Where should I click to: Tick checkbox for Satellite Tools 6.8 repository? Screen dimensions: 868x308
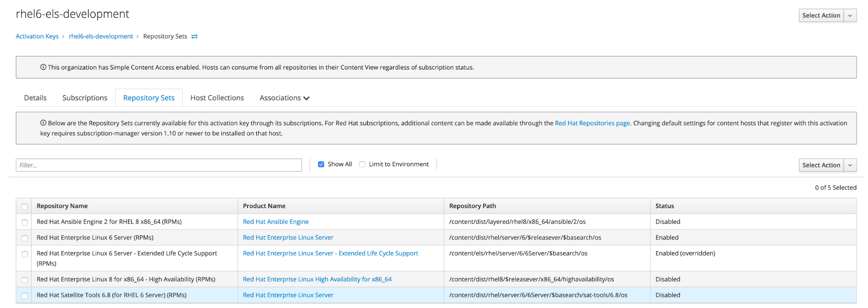click(x=25, y=295)
